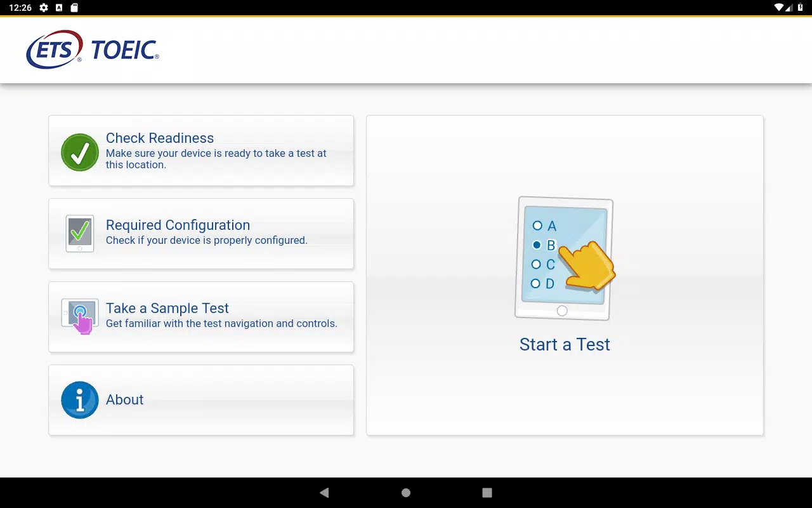The image size is (812, 508).
Task: Tap the Required Configuration tablet checkmark icon
Action: [80, 234]
